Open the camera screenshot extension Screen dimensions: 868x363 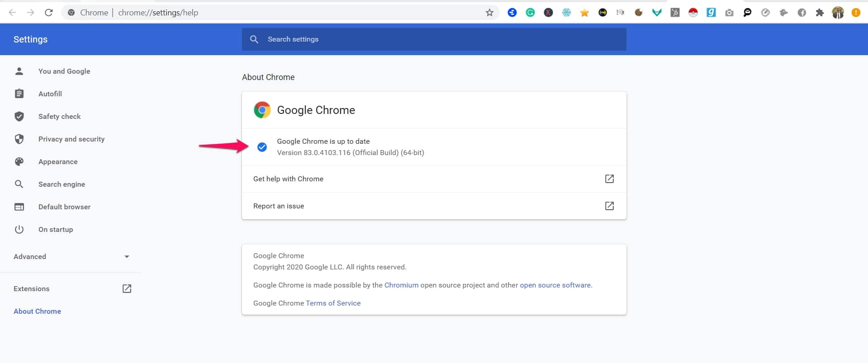coord(729,13)
